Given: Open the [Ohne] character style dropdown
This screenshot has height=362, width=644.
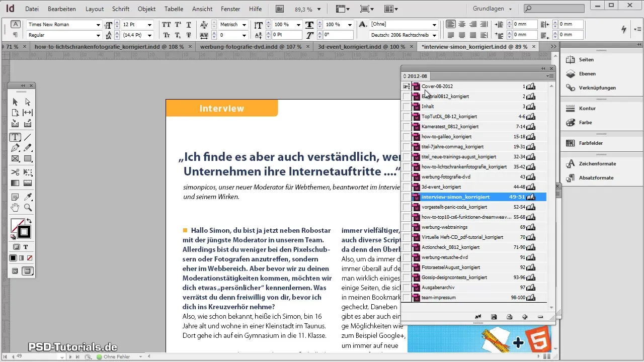Looking at the screenshot, I should click(435, 25).
